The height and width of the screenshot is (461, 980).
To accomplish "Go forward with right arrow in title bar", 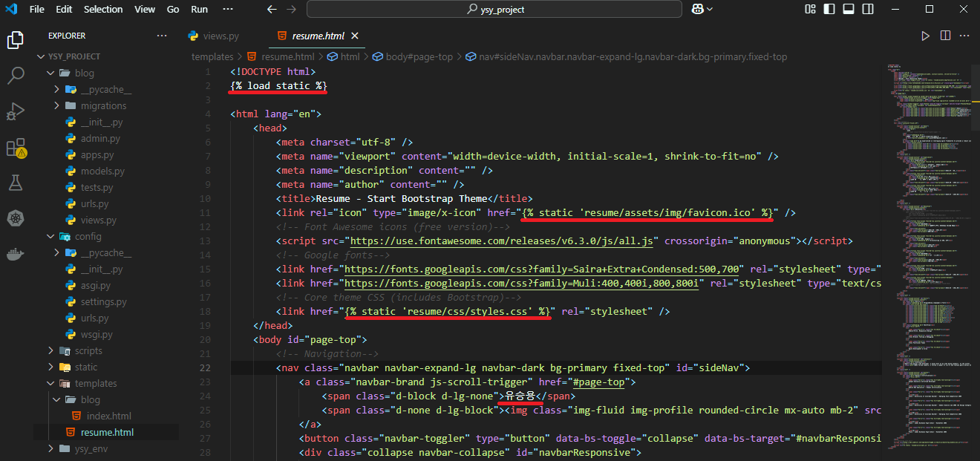I will tap(291, 9).
